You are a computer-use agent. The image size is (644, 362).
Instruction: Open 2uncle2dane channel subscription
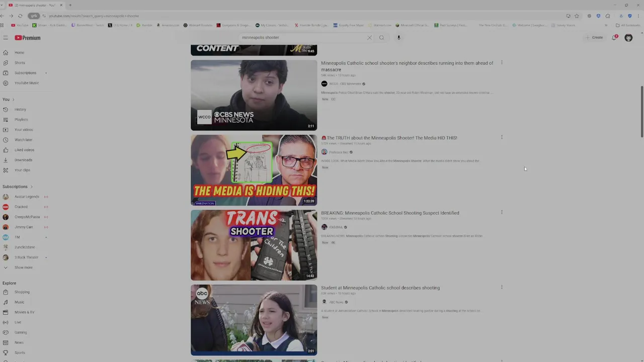[24, 247]
